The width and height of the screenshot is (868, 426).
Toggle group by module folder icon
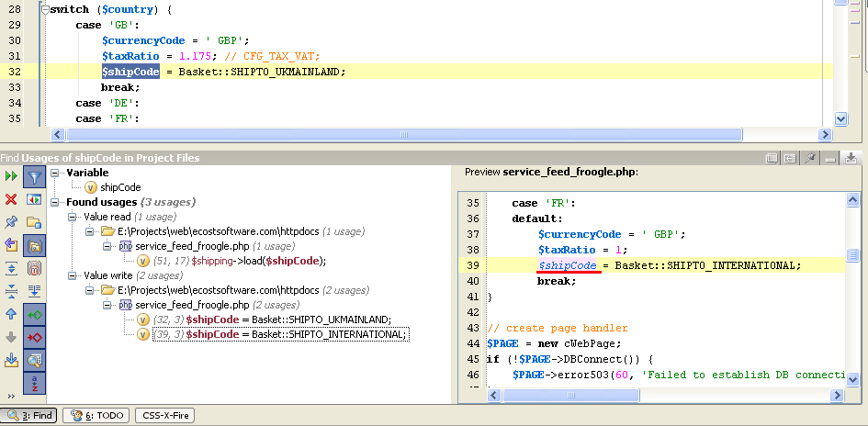[34, 222]
